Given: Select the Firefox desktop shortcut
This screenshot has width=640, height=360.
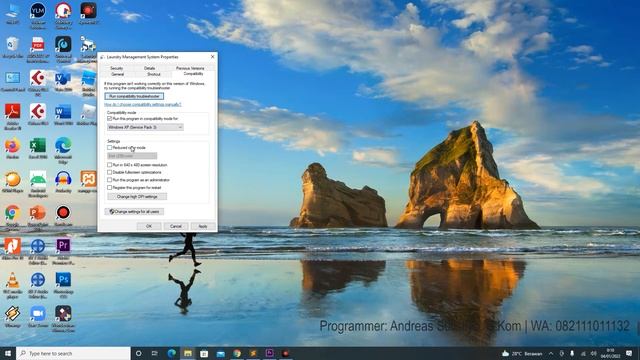Looking at the screenshot, I should [x=13, y=148].
